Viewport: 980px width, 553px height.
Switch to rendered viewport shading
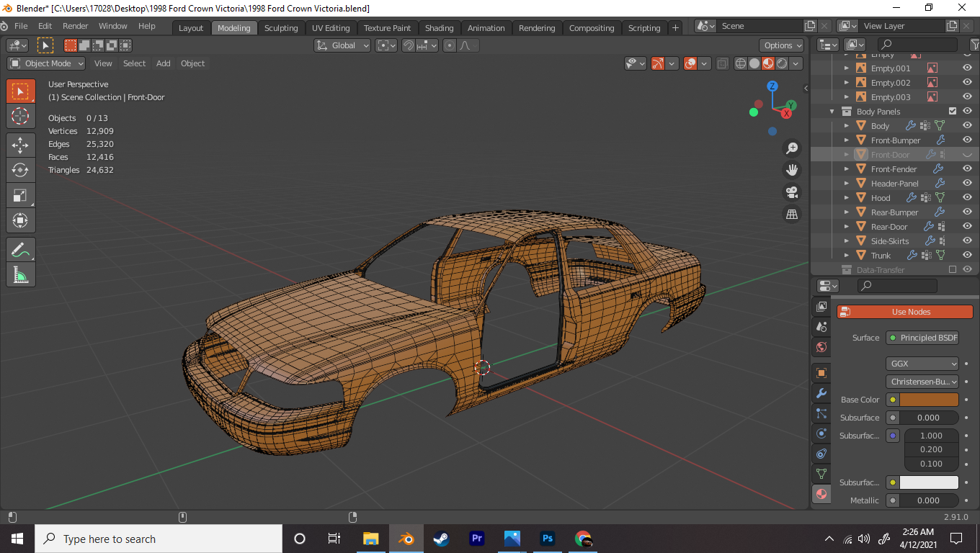tap(782, 63)
